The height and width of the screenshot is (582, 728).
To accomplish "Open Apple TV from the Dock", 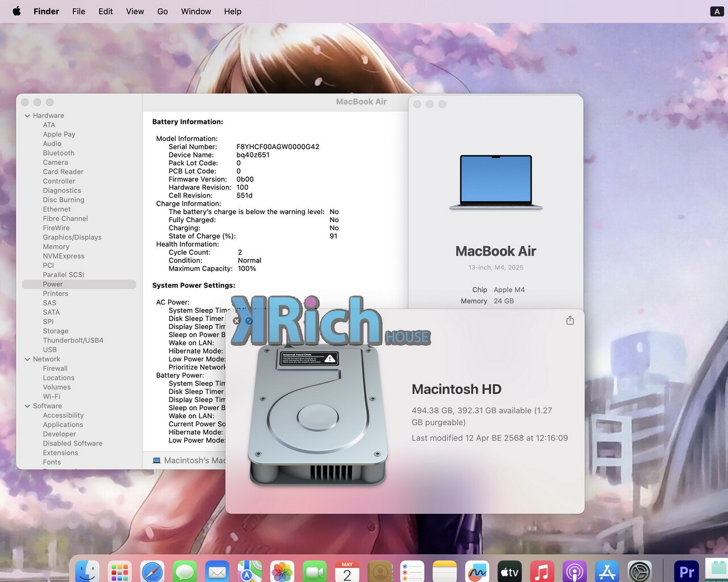I will 510,571.
